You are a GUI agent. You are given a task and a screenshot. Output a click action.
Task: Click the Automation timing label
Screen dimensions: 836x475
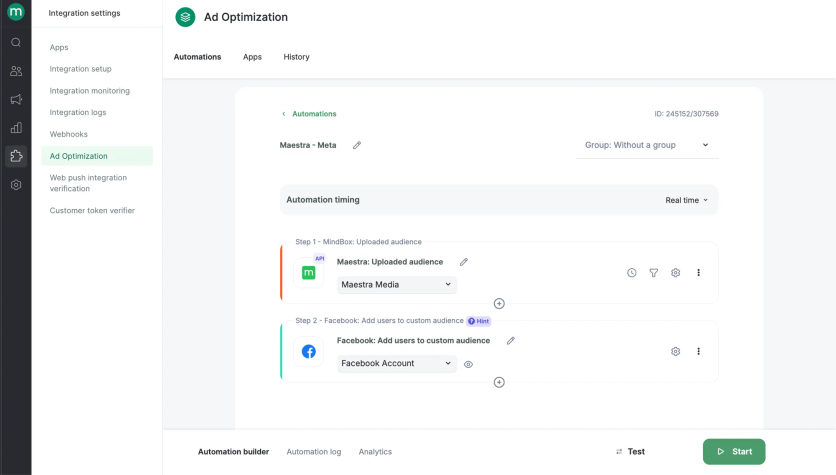click(x=323, y=199)
